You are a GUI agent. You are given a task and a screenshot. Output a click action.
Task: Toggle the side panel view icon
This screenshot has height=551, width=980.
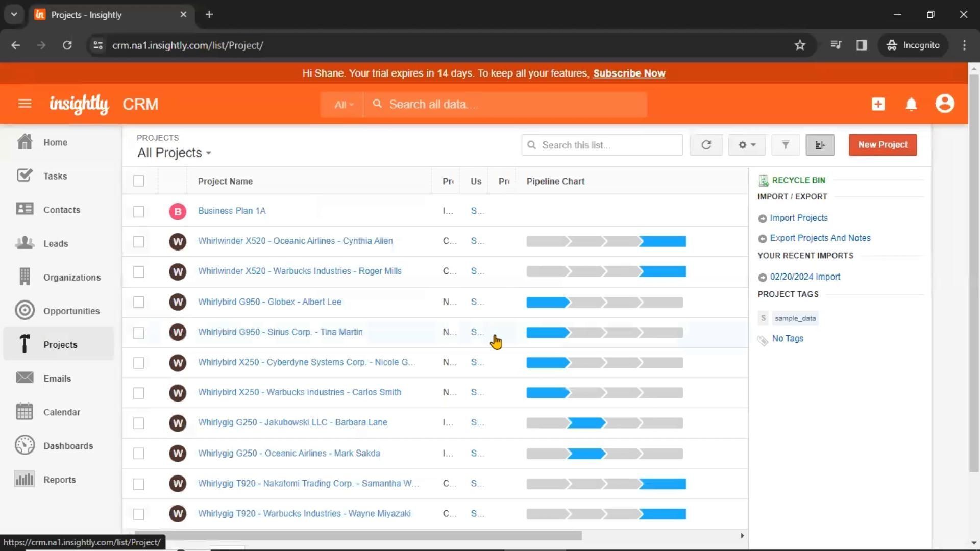(x=820, y=145)
